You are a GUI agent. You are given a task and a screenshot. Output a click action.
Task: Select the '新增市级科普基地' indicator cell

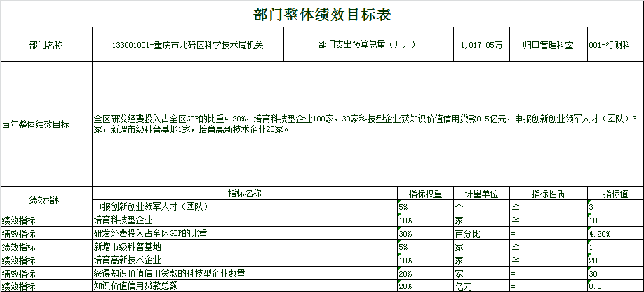(x=245, y=247)
